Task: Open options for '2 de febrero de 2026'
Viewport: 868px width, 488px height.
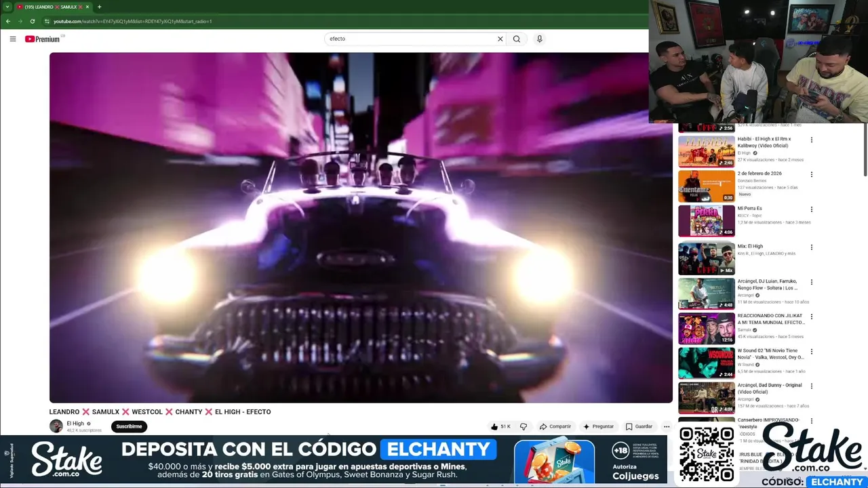Action: tap(811, 175)
